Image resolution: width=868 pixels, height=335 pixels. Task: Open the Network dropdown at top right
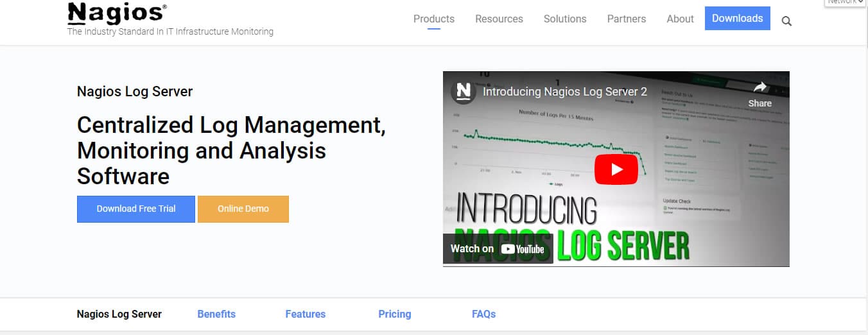click(846, 3)
